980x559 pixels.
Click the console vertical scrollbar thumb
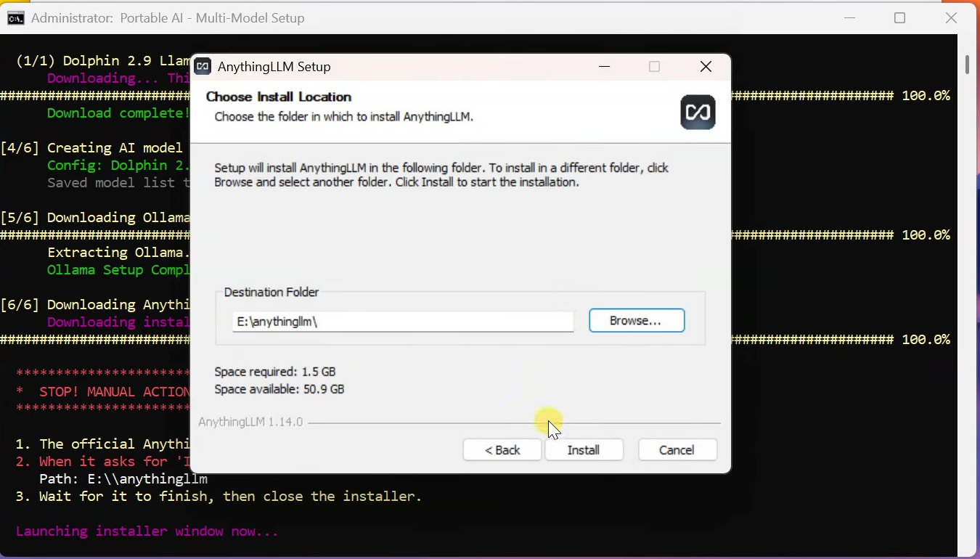point(967,64)
